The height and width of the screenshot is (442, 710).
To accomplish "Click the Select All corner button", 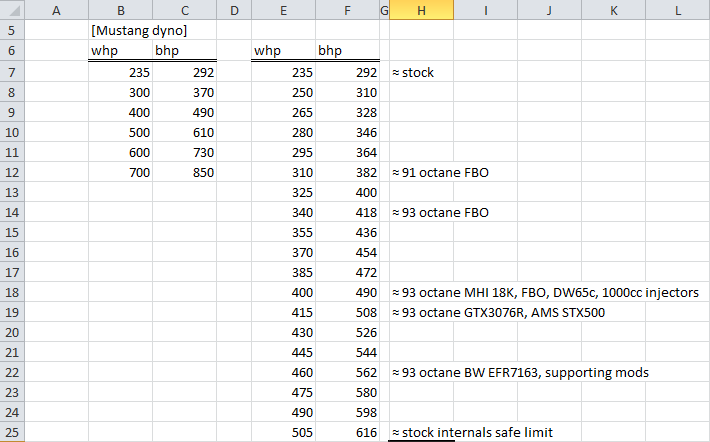I will (x=11, y=10).
